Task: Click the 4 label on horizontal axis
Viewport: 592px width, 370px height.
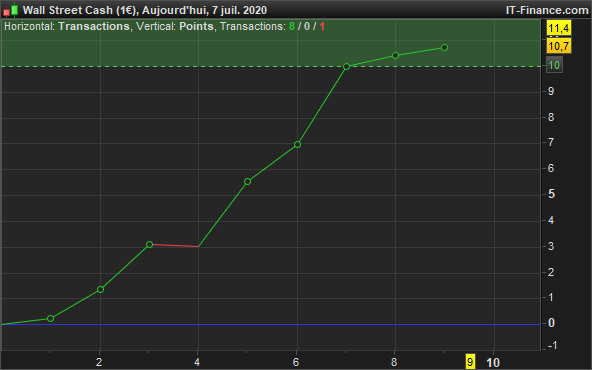Action: click(x=197, y=362)
